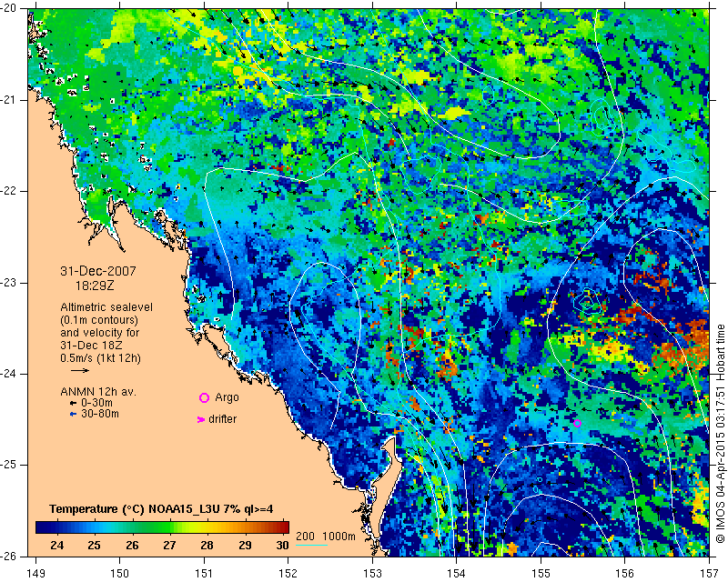
Task: Click the longitude axis label 154
Action: [457, 574]
